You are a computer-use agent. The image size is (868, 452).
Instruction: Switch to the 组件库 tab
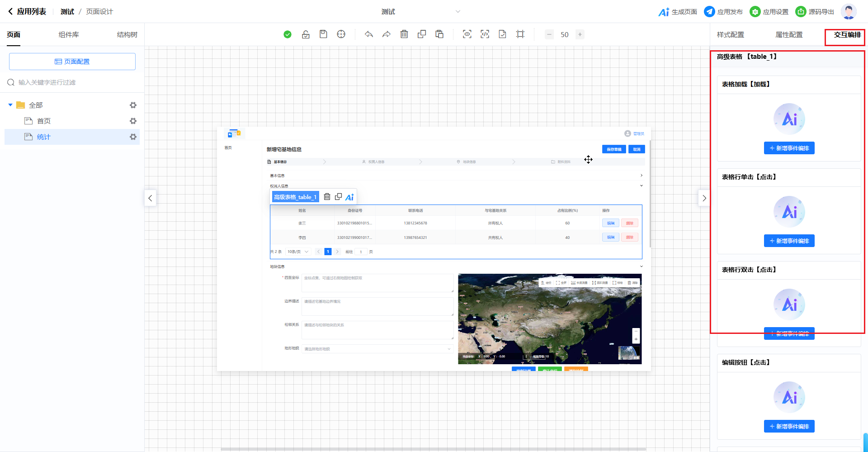click(x=69, y=35)
